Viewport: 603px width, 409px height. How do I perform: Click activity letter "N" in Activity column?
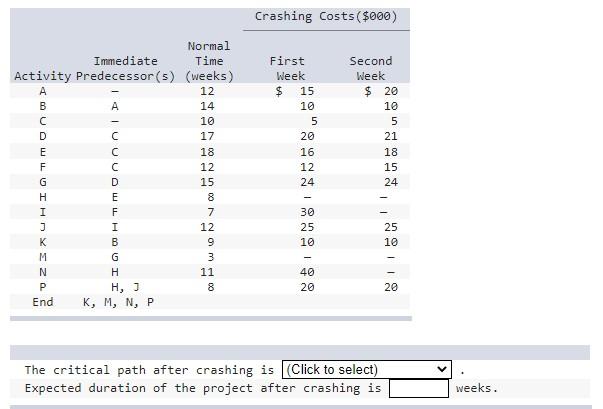43,272
